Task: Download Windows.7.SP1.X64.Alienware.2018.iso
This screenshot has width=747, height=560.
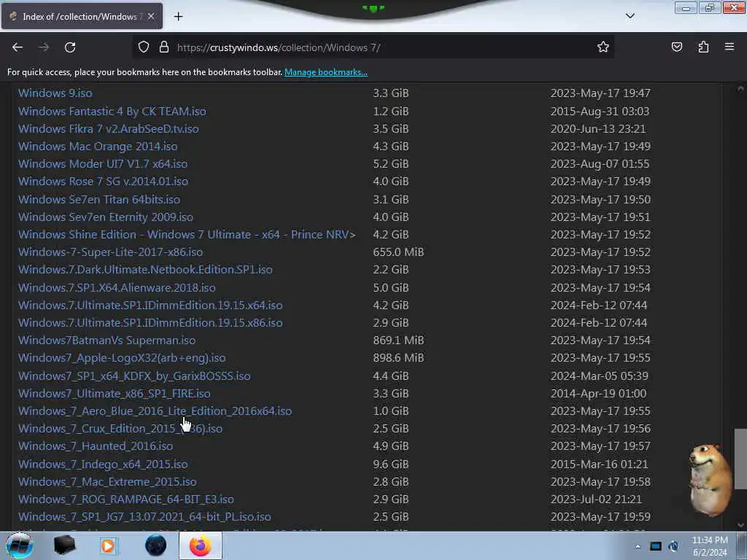Action: (x=117, y=288)
